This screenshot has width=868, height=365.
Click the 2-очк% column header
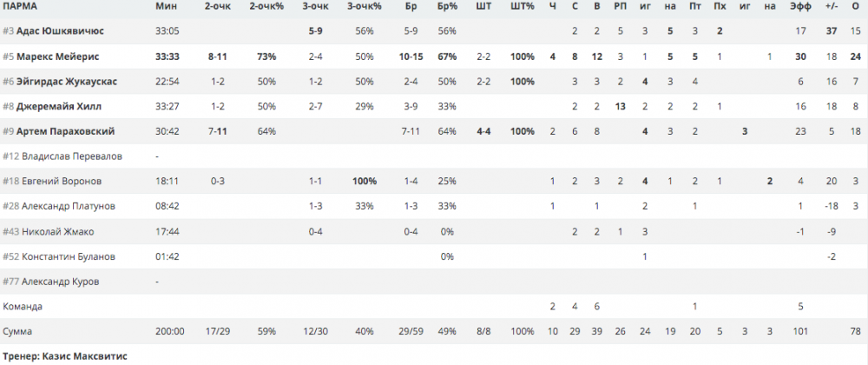(x=262, y=7)
